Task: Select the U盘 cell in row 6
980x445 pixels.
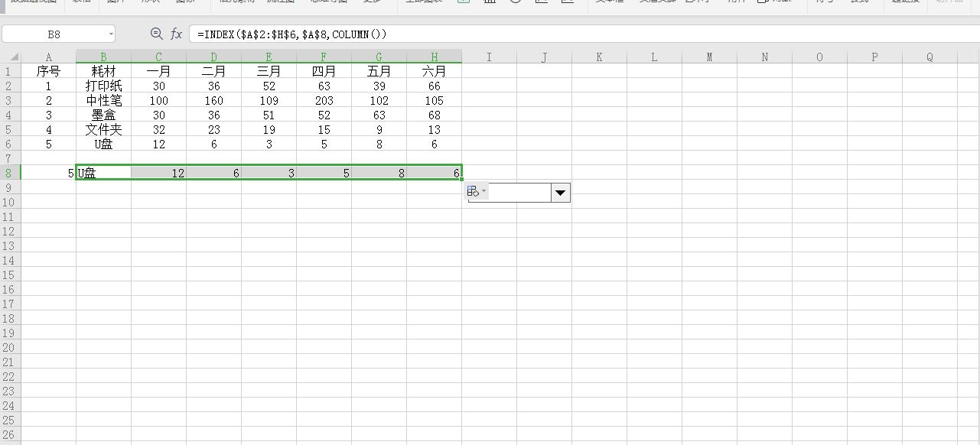Action: [x=104, y=144]
